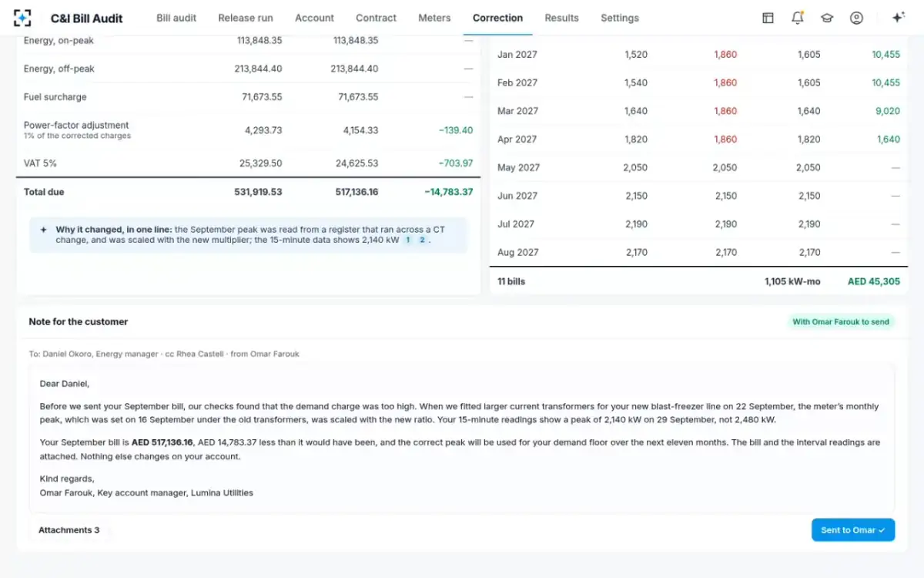The width and height of the screenshot is (924, 578).
Task: Open the user profile icon
Action: click(856, 18)
